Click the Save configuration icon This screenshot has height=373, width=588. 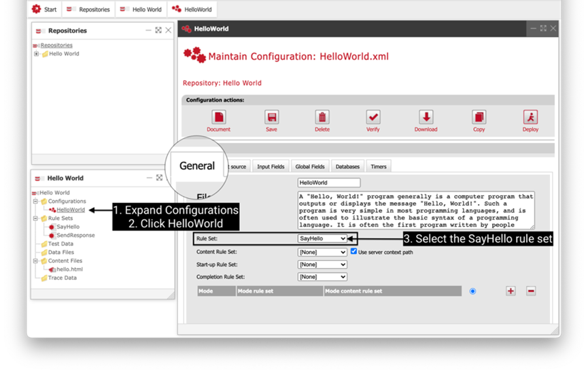271,117
